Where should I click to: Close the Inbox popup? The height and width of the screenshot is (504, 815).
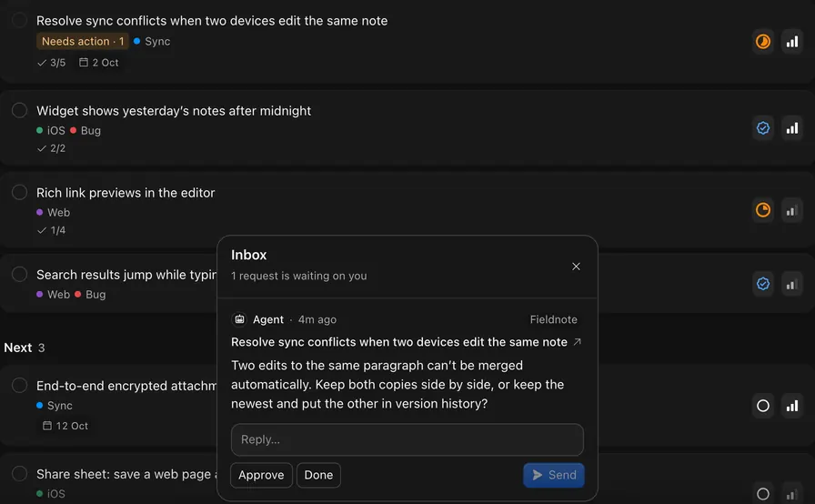click(576, 266)
